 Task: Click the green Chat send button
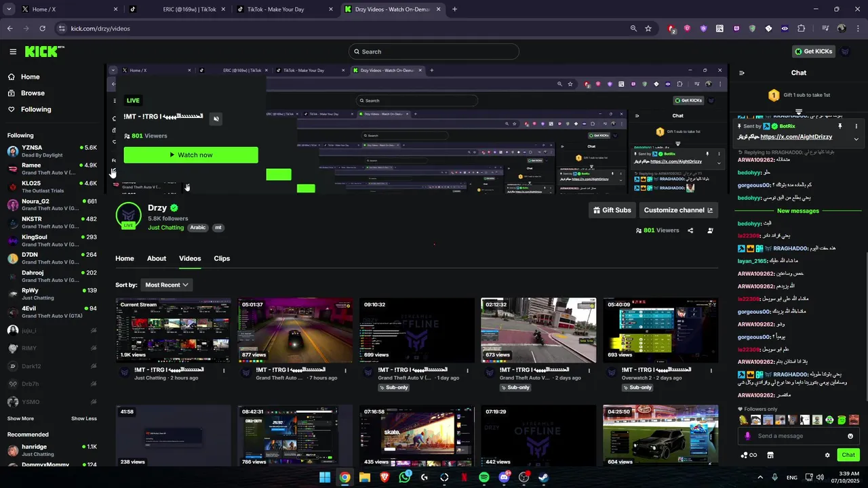click(x=848, y=455)
